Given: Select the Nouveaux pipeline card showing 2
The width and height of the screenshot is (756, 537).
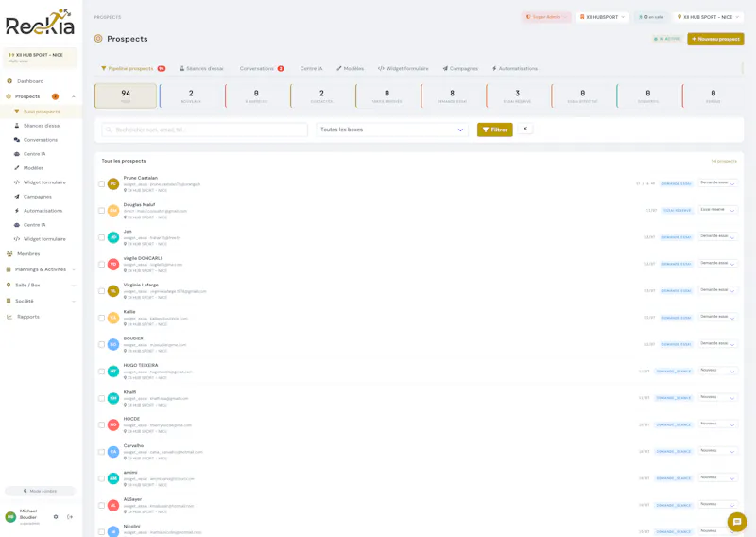Looking at the screenshot, I should 191,95.
